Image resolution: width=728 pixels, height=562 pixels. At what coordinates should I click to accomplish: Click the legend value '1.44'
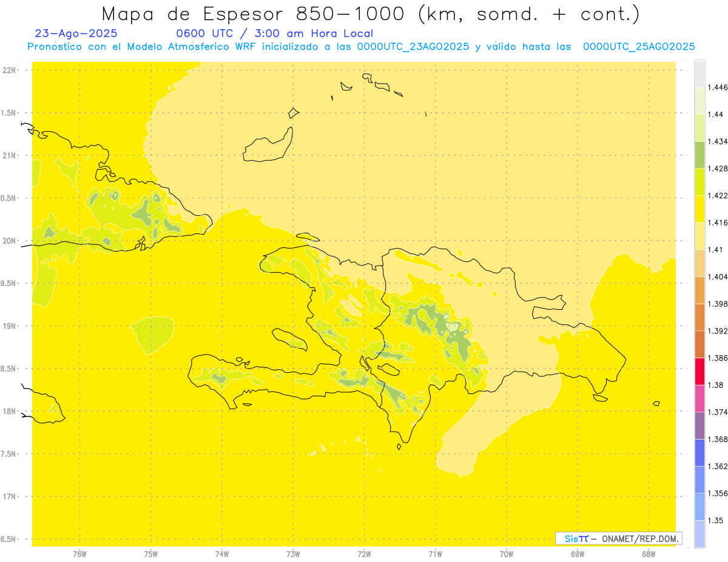[x=716, y=114]
